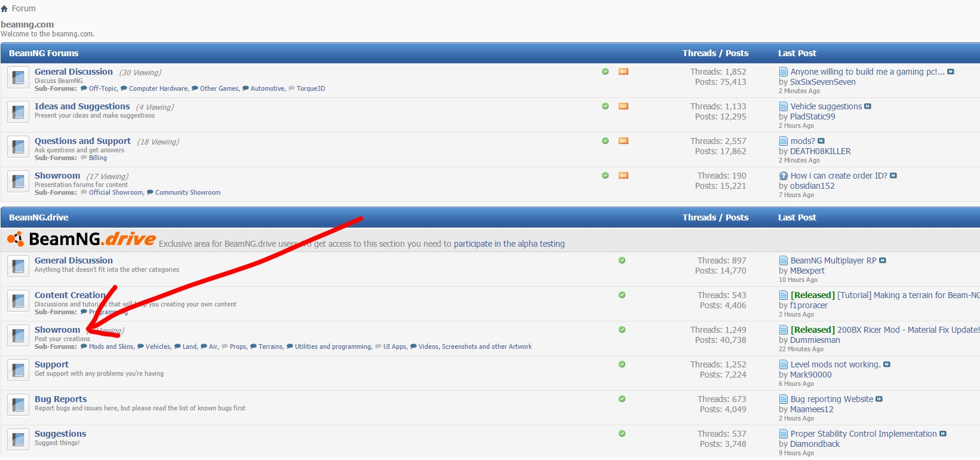Open the Other Games sub-forum

coord(219,88)
